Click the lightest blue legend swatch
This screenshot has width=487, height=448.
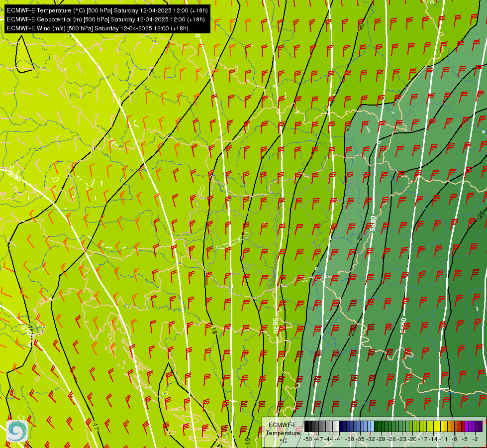click(x=373, y=426)
